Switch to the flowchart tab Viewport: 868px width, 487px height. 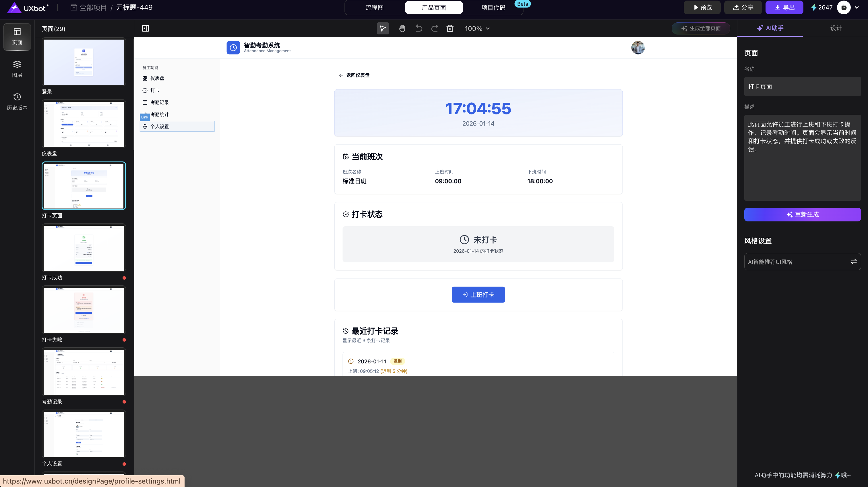coord(374,7)
